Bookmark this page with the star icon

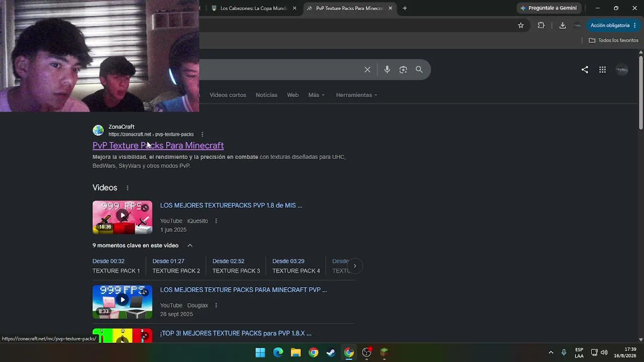coord(521,25)
